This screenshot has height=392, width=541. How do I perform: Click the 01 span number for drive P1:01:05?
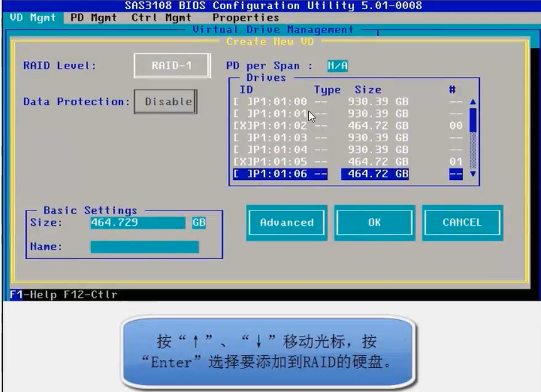point(456,162)
